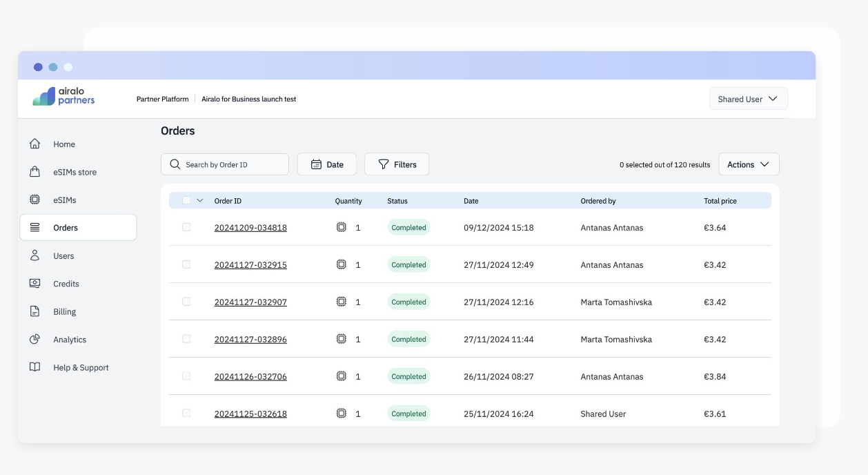Click Completed badge for order 20241209-034818

tap(408, 227)
